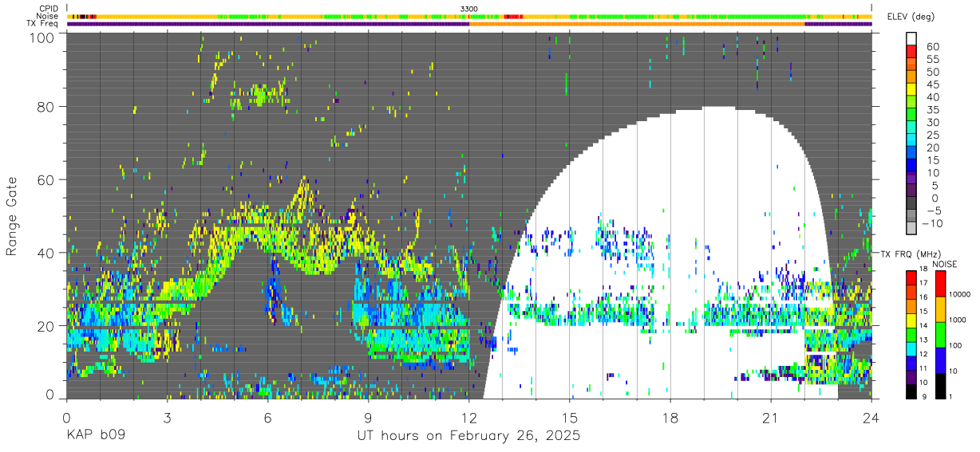Click the 14 label on TX FRQ scale

(x=923, y=326)
